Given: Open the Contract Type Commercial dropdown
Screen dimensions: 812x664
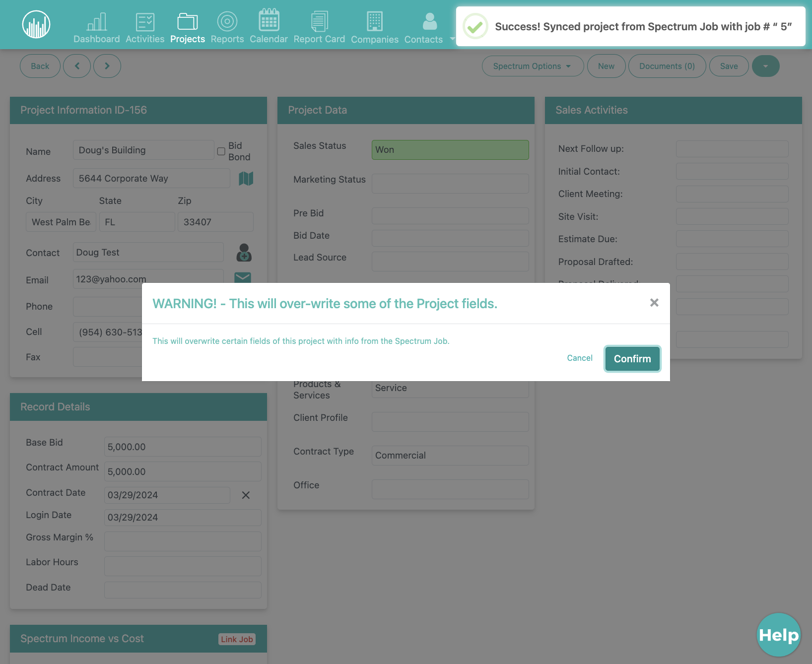Looking at the screenshot, I should coord(450,456).
